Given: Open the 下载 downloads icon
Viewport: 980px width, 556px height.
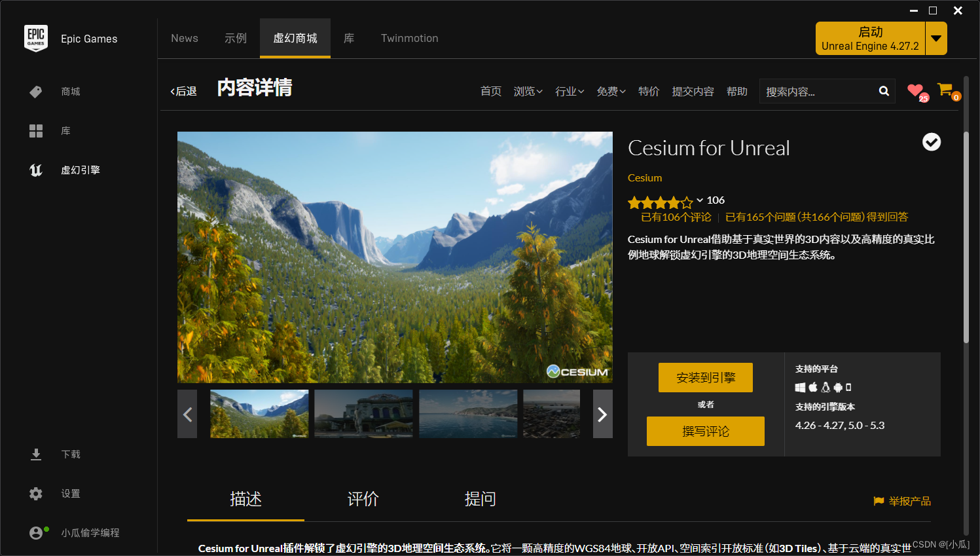Looking at the screenshot, I should [36, 454].
